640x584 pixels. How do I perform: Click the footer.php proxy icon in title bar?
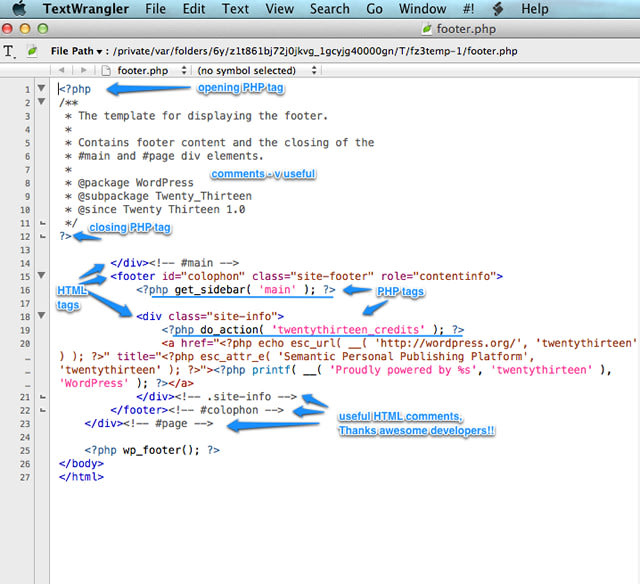tap(430, 30)
